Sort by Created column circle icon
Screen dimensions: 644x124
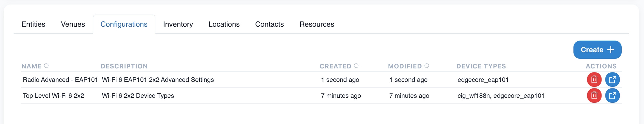point(356,66)
